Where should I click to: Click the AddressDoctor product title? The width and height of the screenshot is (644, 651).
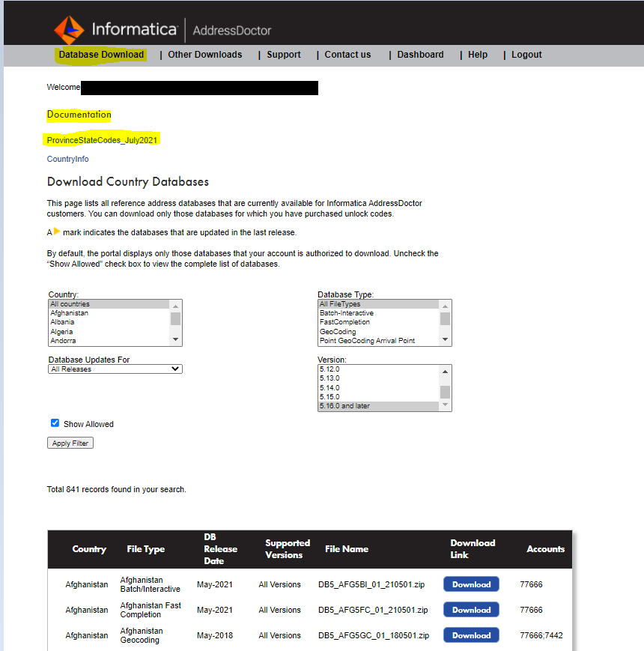232,30
